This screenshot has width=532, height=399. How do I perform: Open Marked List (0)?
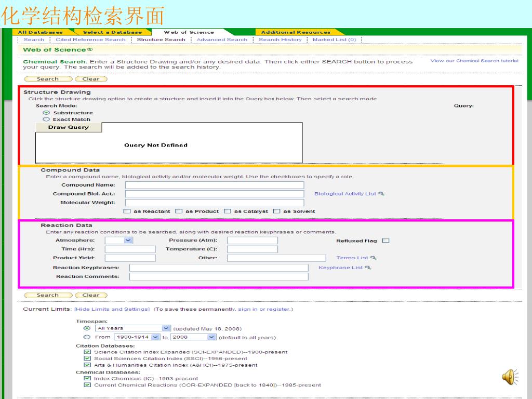tap(334, 39)
